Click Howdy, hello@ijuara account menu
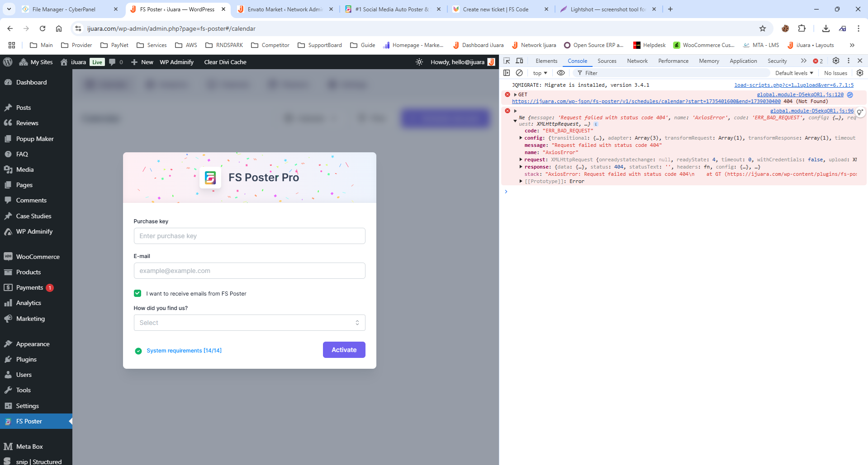This screenshot has width=868, height=465. click(463, 62)
